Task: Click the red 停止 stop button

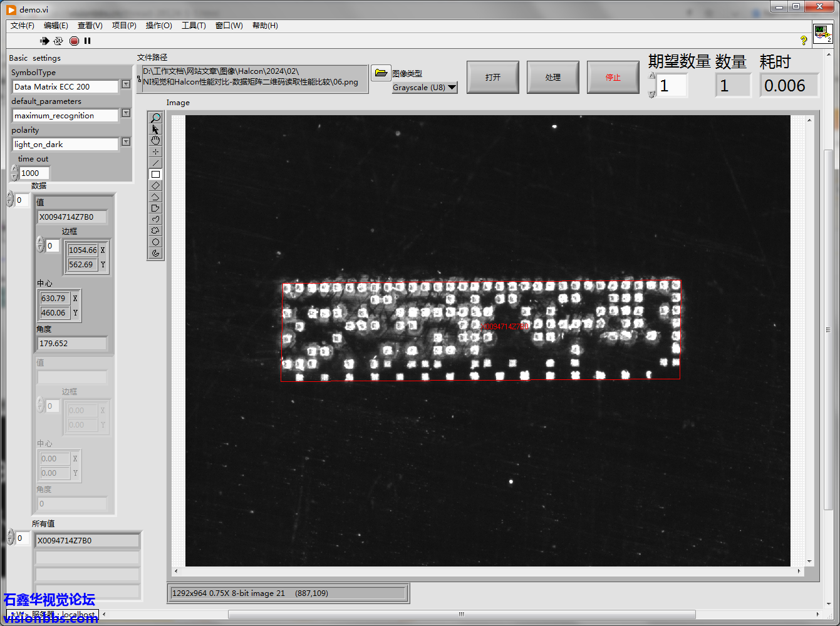Action: pyautogui.click(x=613, y=77)
